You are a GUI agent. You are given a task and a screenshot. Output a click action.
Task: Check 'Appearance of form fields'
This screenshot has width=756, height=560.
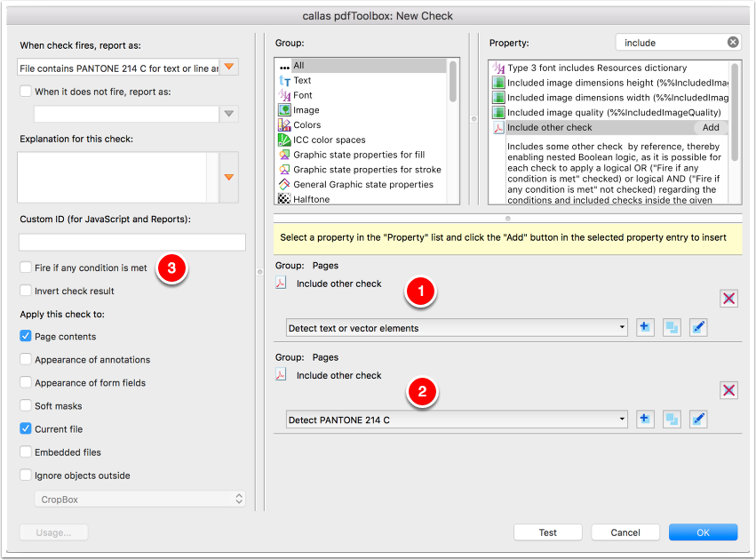click(26, 382)
